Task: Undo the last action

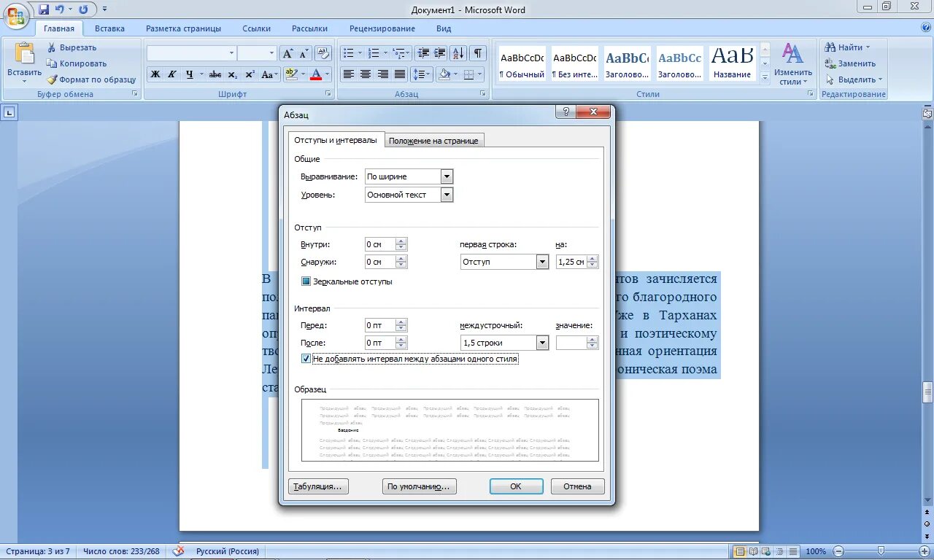Action: coord(60,9)
